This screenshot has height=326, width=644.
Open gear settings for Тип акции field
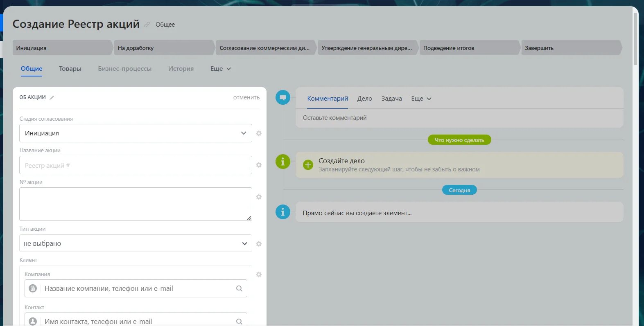(x=259, y=244)
